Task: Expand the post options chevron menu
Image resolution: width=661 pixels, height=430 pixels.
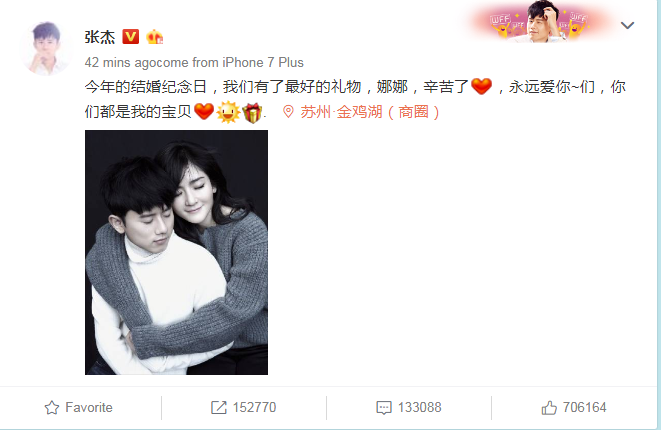Action: pos(627,26)
